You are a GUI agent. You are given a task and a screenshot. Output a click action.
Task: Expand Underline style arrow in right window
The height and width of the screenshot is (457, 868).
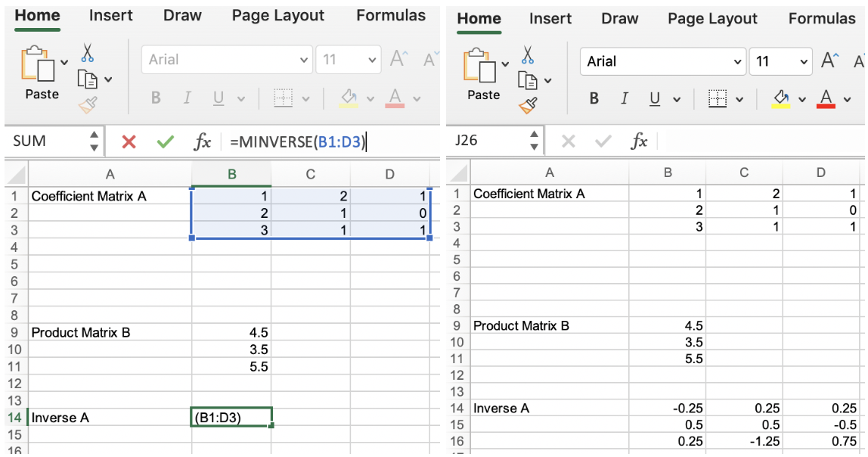(x=676, y=100)
